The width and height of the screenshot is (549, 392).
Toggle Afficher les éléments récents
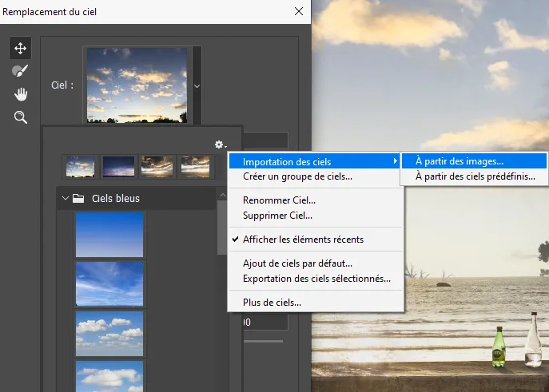(303, 239)
